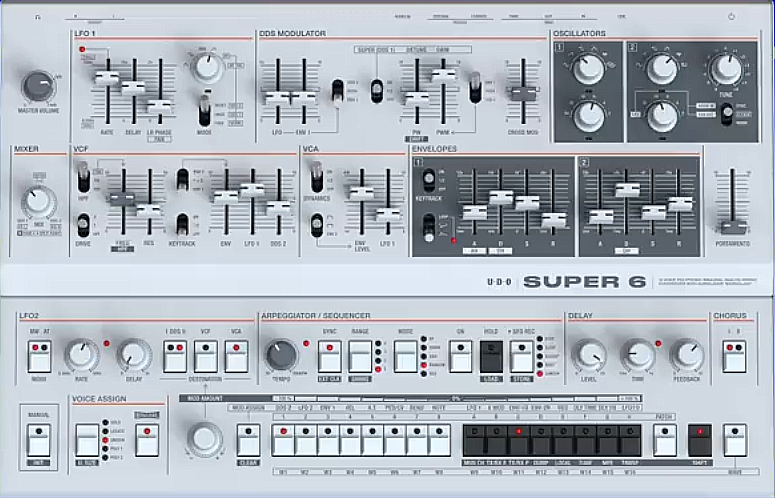This screenshot has height=498, width=775.
Task: Click the Manual button
Action: coord(39,440)
